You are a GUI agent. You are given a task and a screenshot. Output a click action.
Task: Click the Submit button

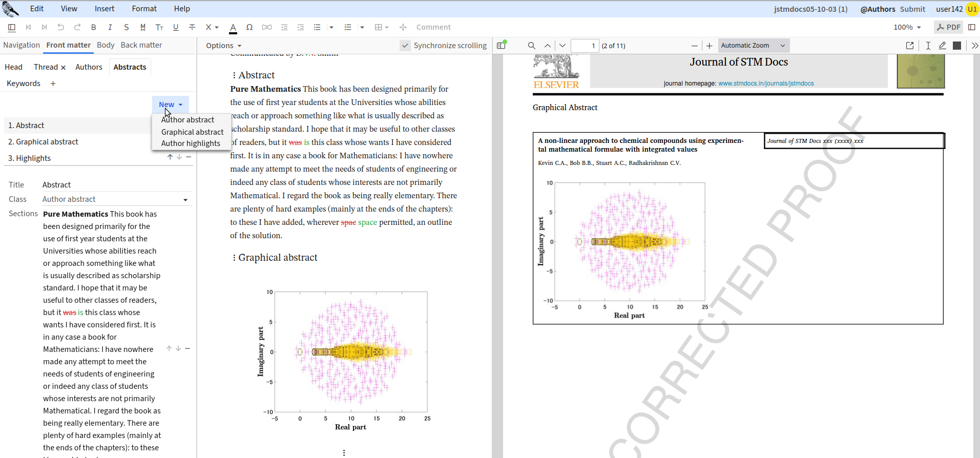tap(912, 9)
